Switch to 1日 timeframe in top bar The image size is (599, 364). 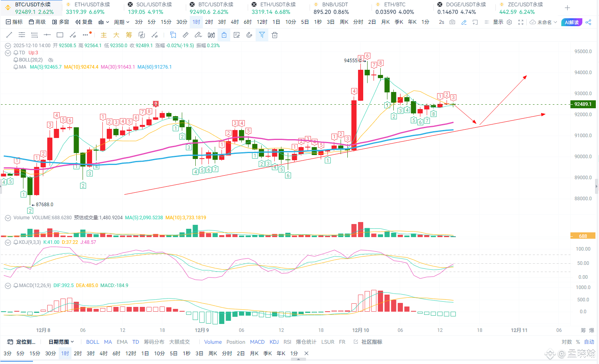(x=276, y=22)
